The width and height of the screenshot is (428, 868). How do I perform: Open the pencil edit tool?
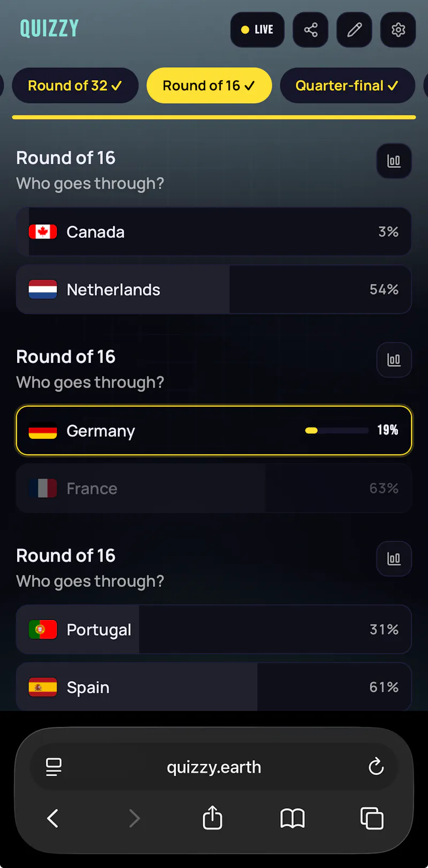354,30
